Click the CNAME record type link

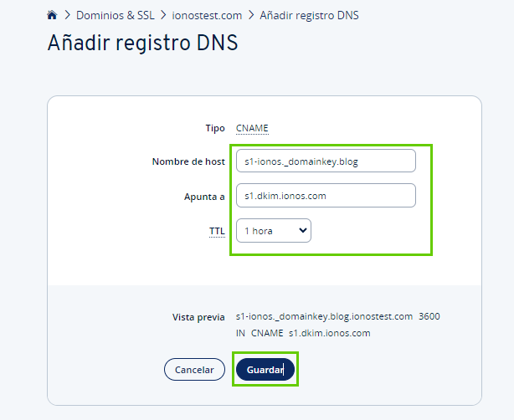pos(252,128)
